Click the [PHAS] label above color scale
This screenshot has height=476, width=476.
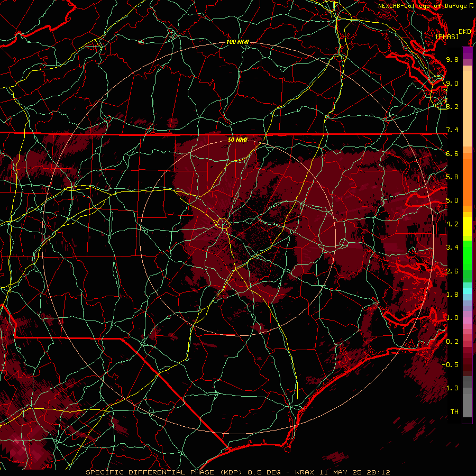click(x=447, y=36)
